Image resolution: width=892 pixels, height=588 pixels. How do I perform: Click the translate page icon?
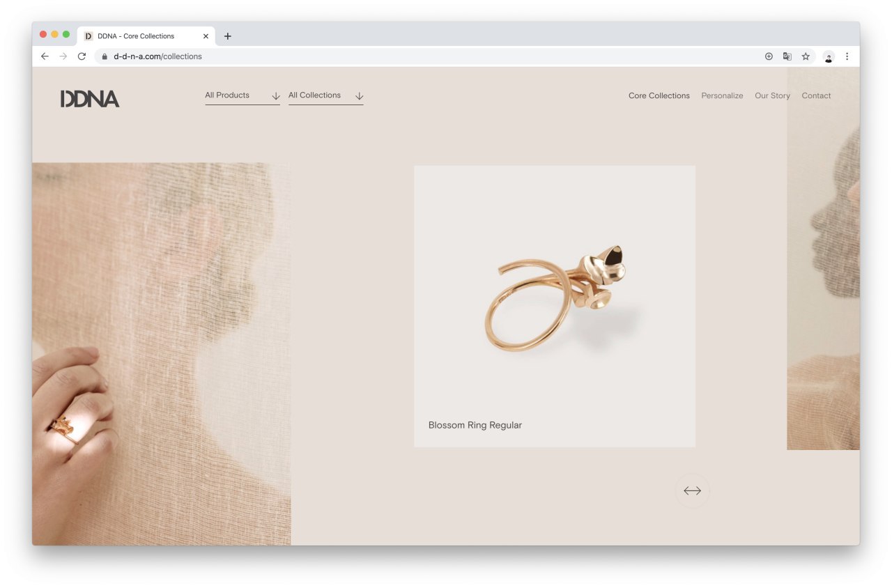tap(787, 56)
